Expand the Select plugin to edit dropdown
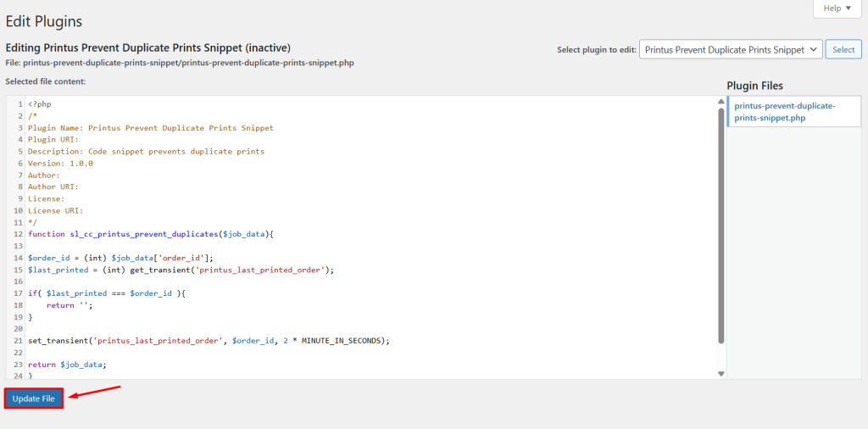 730,50
